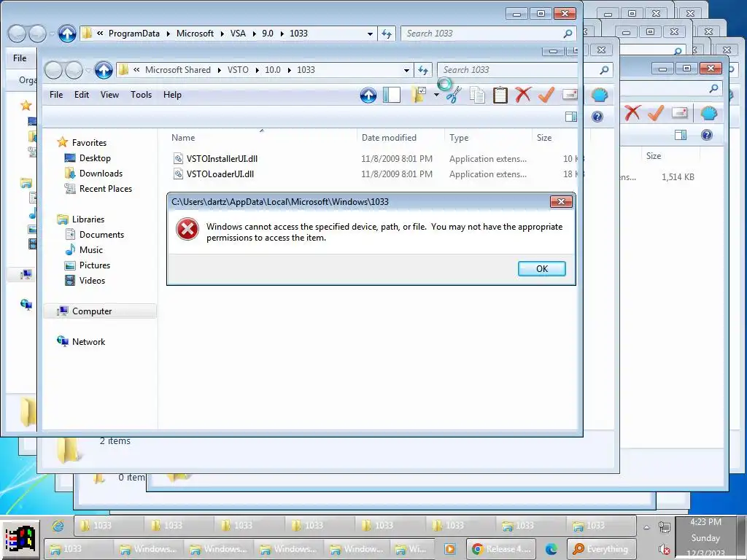Open the Everything search app in the taskbar
This screenshot has height=560, width=747.
pyautogui.click(x=600, y=549)
